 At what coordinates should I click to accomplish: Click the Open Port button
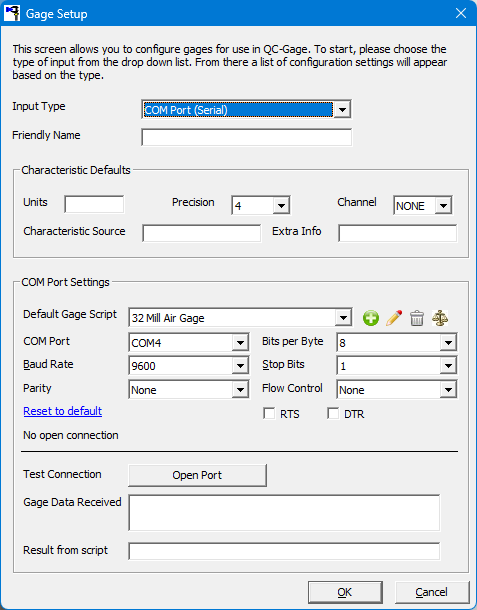(x=197, y=475)
